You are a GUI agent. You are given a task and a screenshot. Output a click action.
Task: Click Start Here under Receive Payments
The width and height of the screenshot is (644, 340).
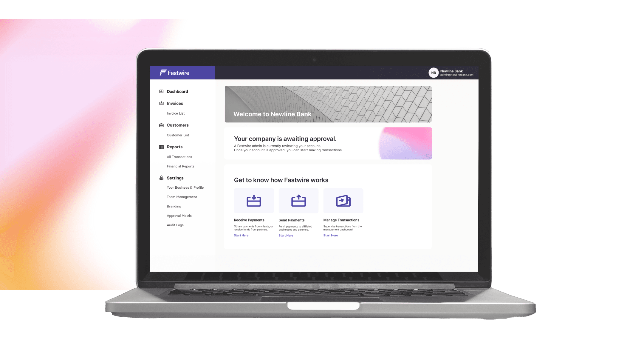click(x=241, y=235)
